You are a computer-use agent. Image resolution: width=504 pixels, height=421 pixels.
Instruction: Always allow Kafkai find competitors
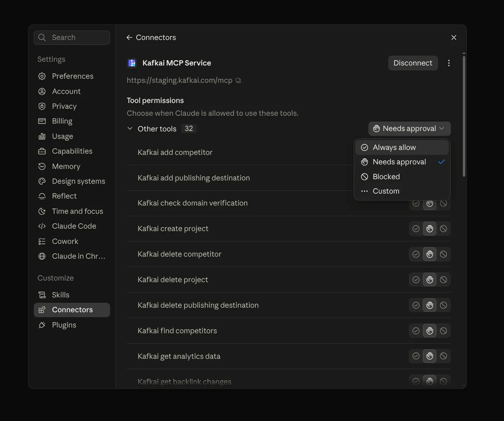coord(416,331)
